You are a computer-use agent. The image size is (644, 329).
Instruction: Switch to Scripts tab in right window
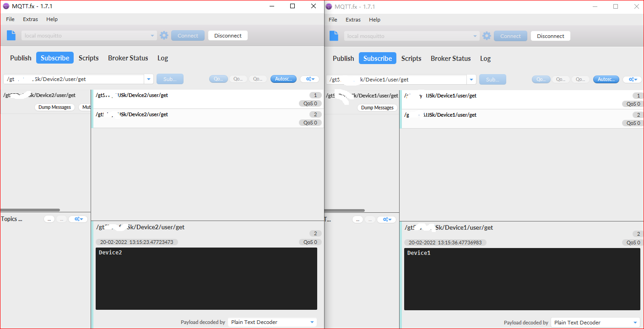pyautogui.click(x=411, y=59)
